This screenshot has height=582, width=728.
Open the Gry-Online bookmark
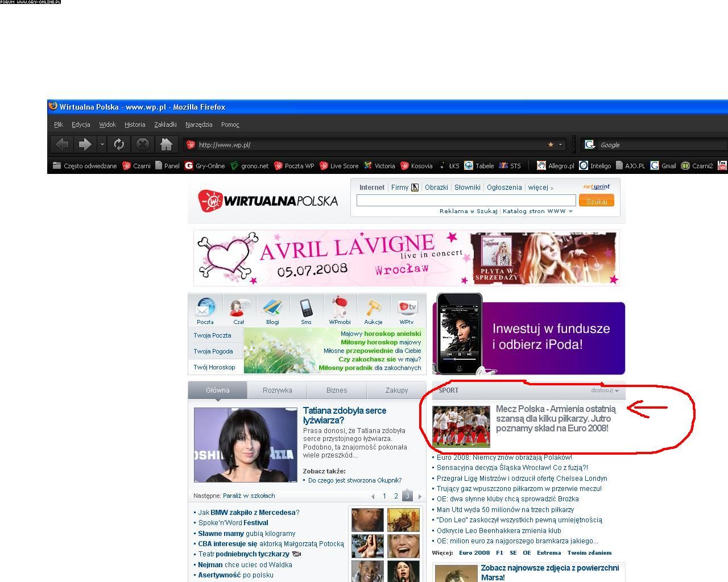click(x=205, y=166)
